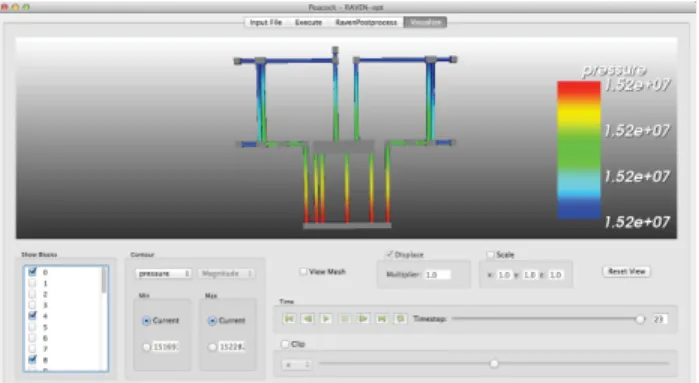Screen dimensions: 699x383
Task: Check block 7 in Show Blocks
Action: click(x=32, y=349)
